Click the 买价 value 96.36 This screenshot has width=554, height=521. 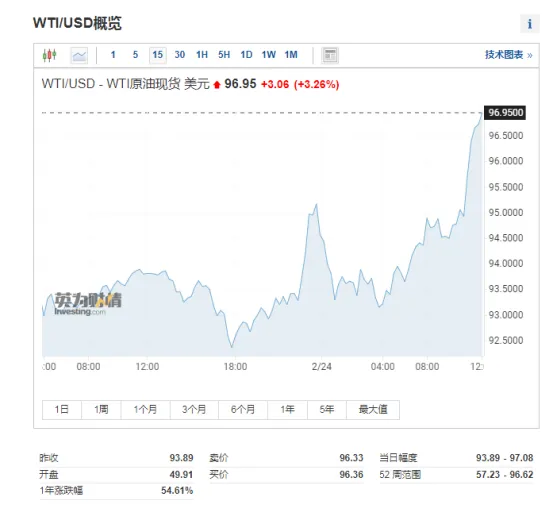[x=351, y=474]
